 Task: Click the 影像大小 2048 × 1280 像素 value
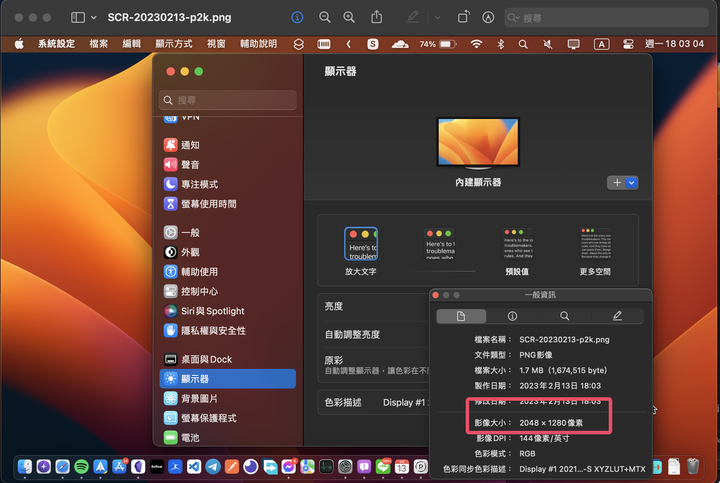(x=551, y=423)
